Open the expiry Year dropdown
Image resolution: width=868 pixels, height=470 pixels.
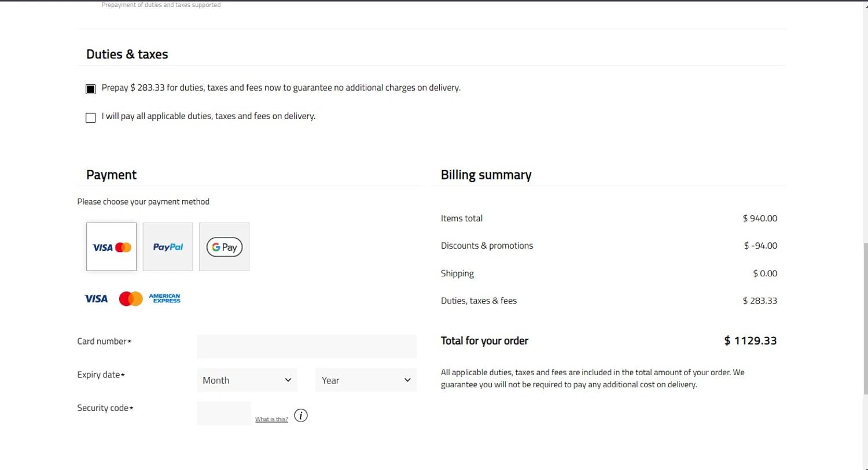(366, 380)
